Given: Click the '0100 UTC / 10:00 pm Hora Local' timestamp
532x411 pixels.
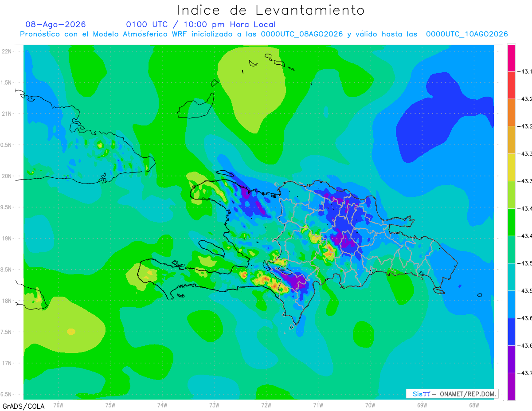Looking at the screenshot, I should (x=201, y=24).
